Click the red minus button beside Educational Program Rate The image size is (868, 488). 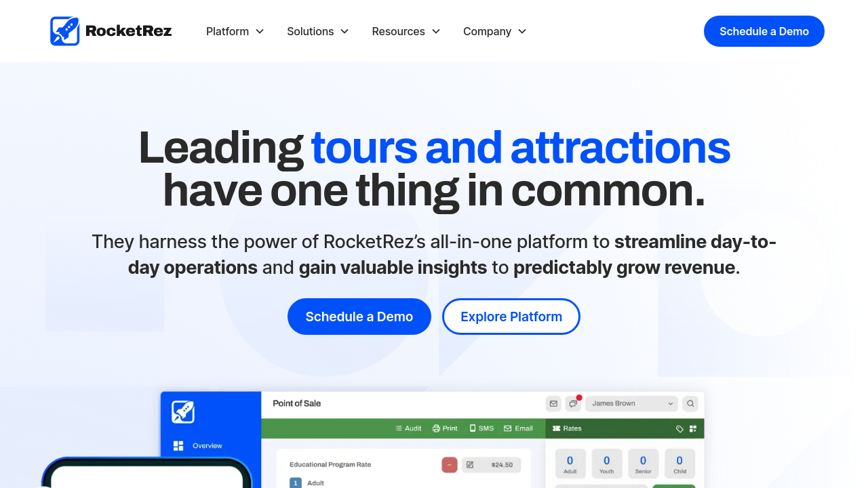click(x=449, y=465)
